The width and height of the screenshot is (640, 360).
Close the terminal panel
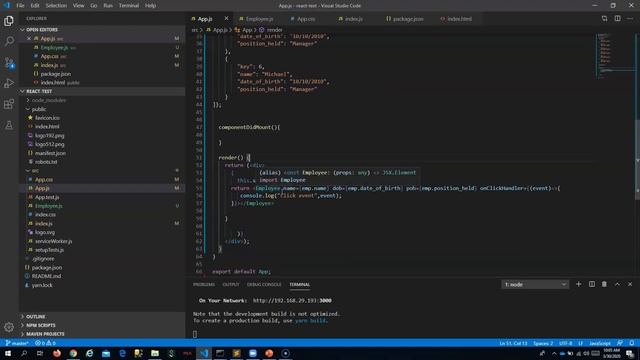click(x=630, y=284)
